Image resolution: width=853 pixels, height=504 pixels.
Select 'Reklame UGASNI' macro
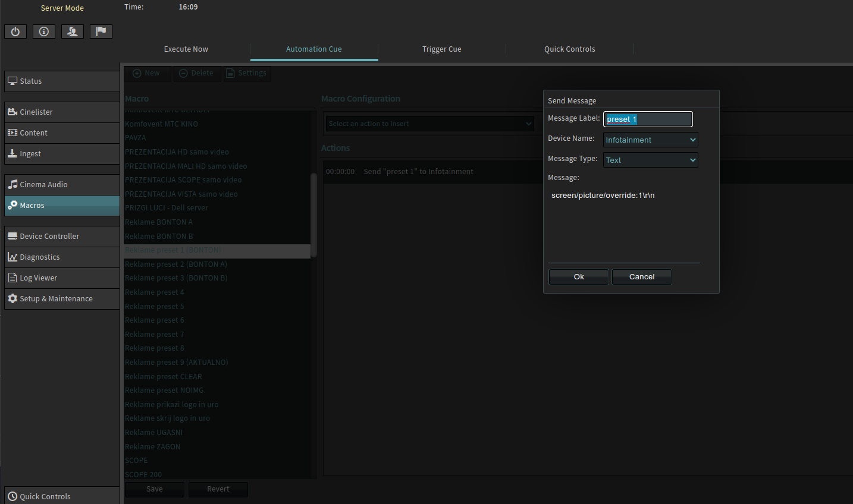tap(217, 433)
